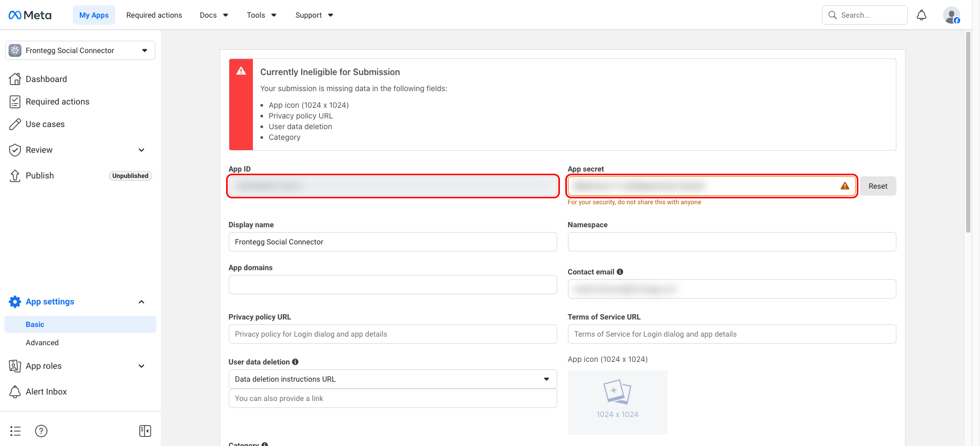Screen dimensions: 980x446
Task: Expand the Review section chevron
Action: coord(141,150)
